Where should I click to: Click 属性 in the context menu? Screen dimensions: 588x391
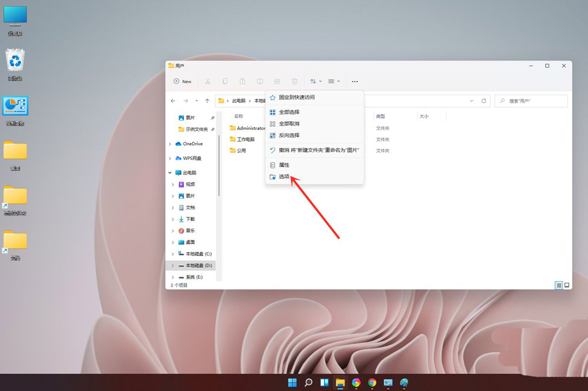pos(283,165)
